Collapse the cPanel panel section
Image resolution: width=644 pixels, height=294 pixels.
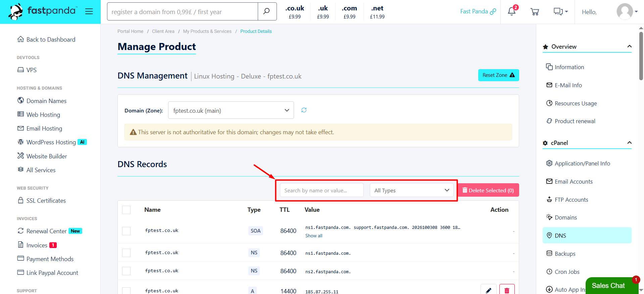pos(629,143)
